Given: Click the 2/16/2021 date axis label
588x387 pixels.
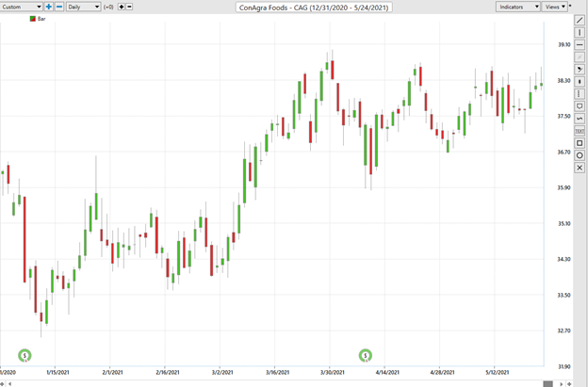Looking at the screenshot, I should click(x=167, y=372).
